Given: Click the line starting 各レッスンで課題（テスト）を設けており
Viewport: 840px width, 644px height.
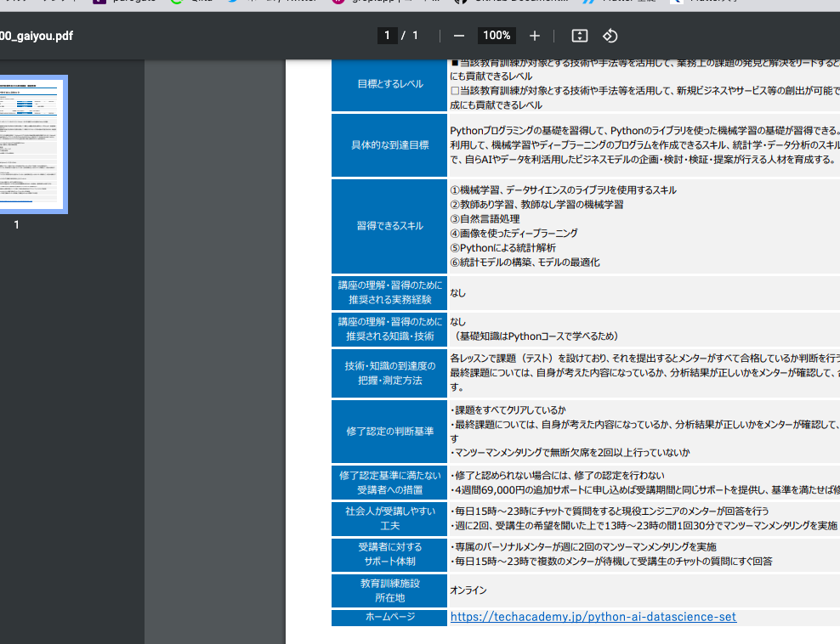Looking at the screenshot, I should pyautogui.click(x=645, y=359).
